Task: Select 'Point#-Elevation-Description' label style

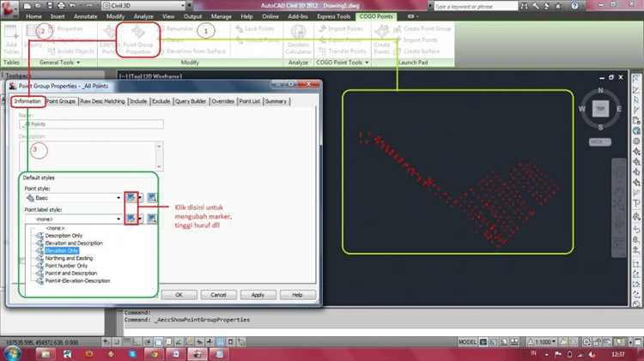Action: pos(77,280)
